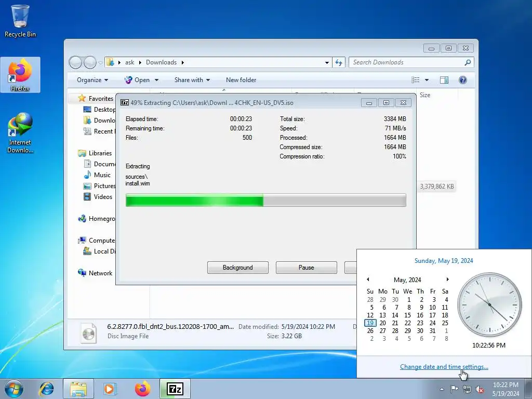The height and width of the screenshot is (399, 532).
Task: Create a New folder from the toolbar
Action: (241, 80)
